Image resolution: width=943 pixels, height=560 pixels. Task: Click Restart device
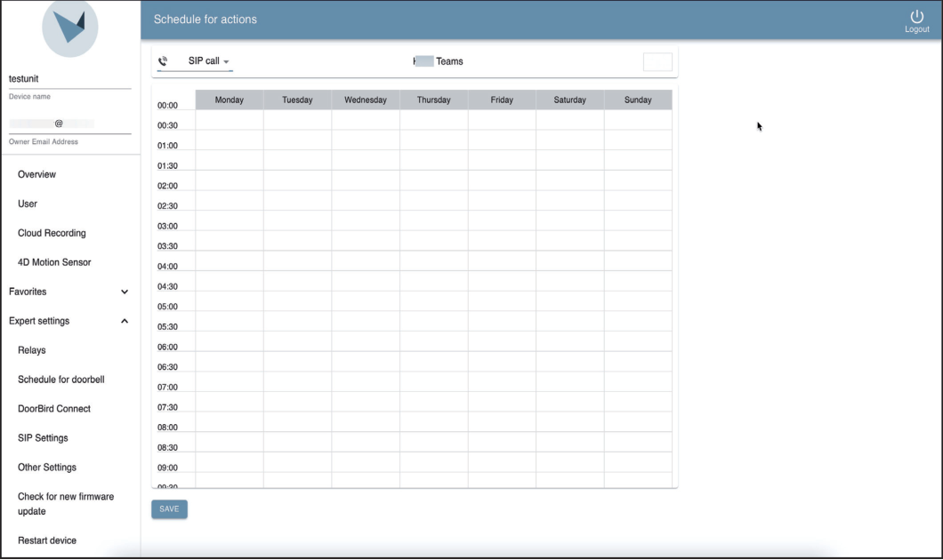coord(45,540)
